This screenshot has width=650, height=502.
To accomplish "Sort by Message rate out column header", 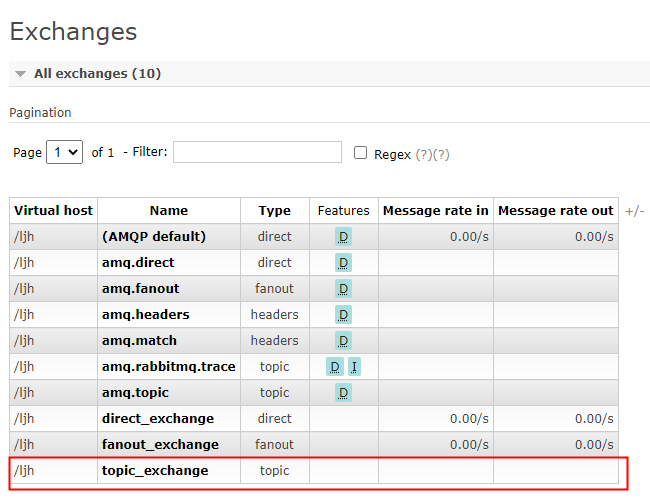I will (555, 211).
